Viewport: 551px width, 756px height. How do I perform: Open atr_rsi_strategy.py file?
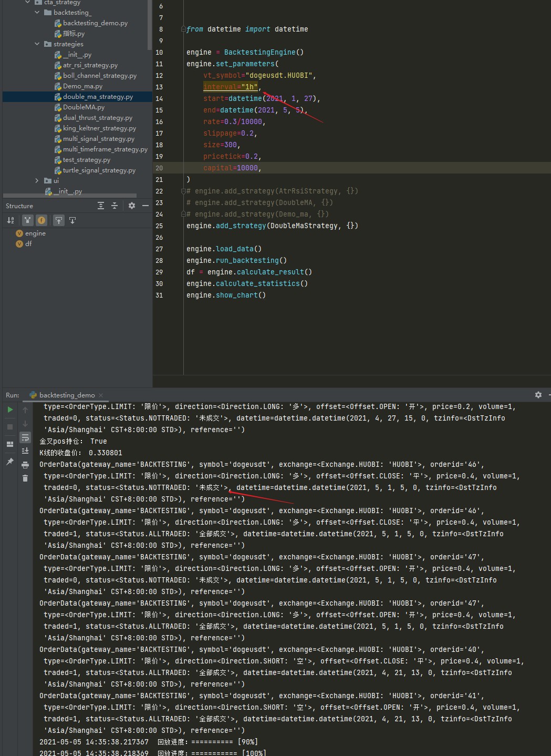point(86,65)
